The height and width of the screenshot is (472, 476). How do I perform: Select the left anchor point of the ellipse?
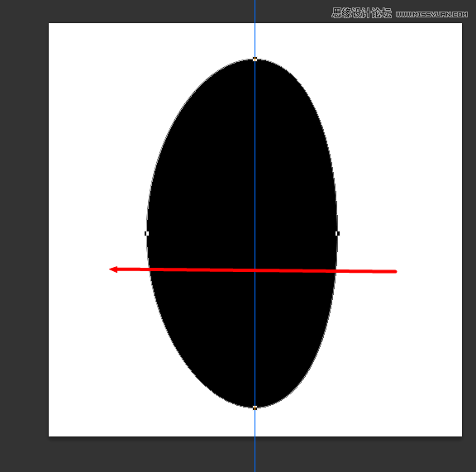coord(146,233)
